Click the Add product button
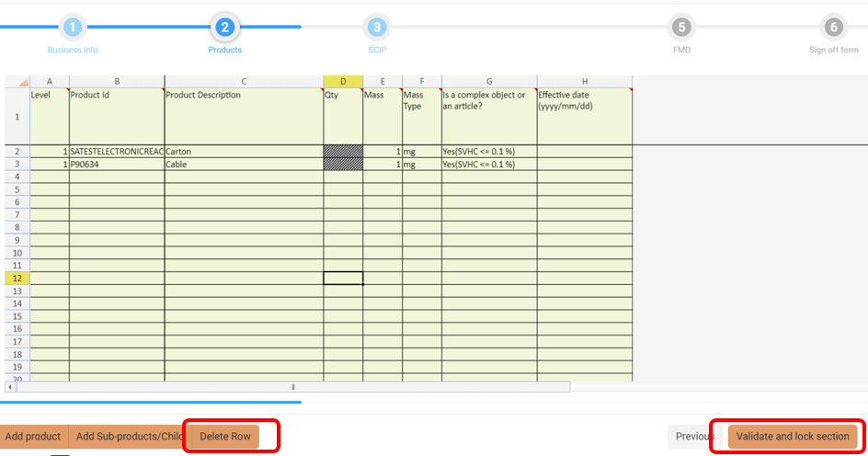 33,437
